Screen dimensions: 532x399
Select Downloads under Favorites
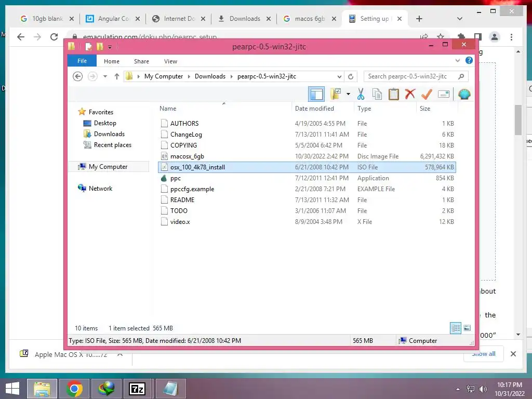109,134
